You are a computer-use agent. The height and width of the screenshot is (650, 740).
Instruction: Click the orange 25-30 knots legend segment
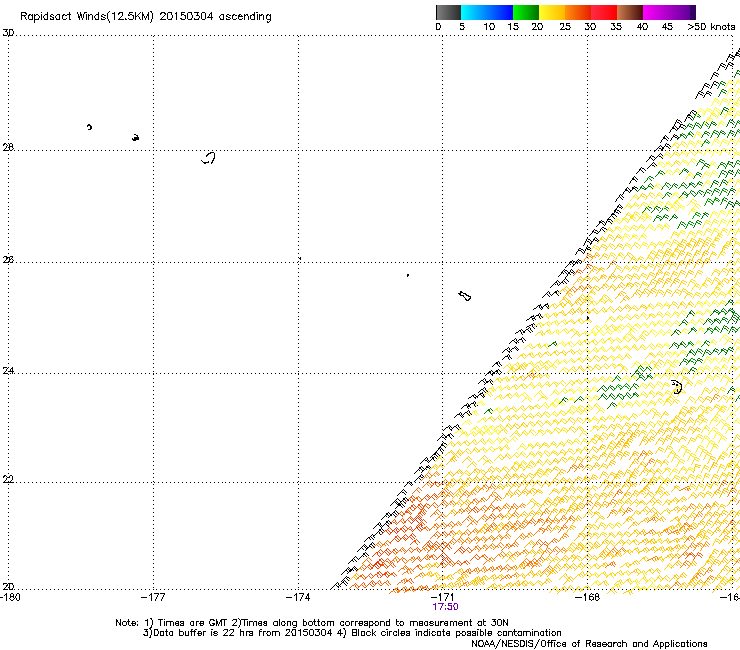click(x=578, y=12)
